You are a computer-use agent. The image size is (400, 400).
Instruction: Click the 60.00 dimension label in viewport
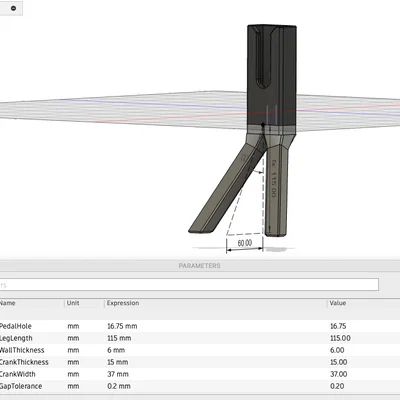pos(245,243)
